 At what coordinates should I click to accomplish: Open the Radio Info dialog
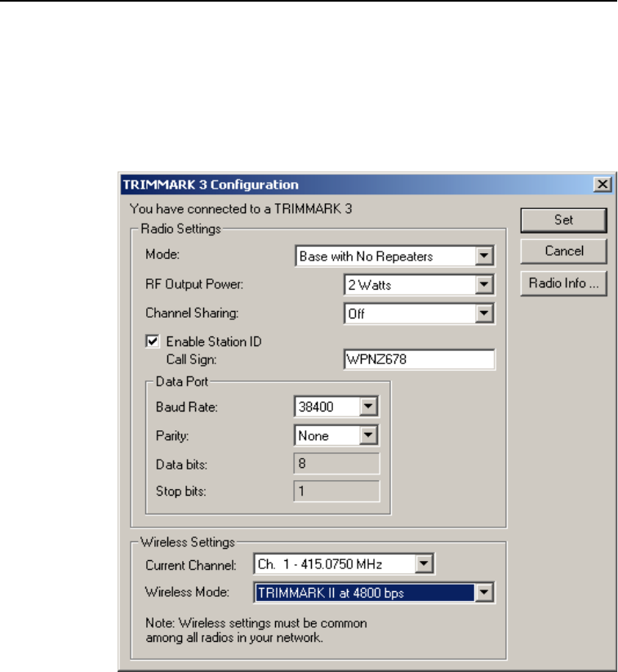[x=563, y=283]
